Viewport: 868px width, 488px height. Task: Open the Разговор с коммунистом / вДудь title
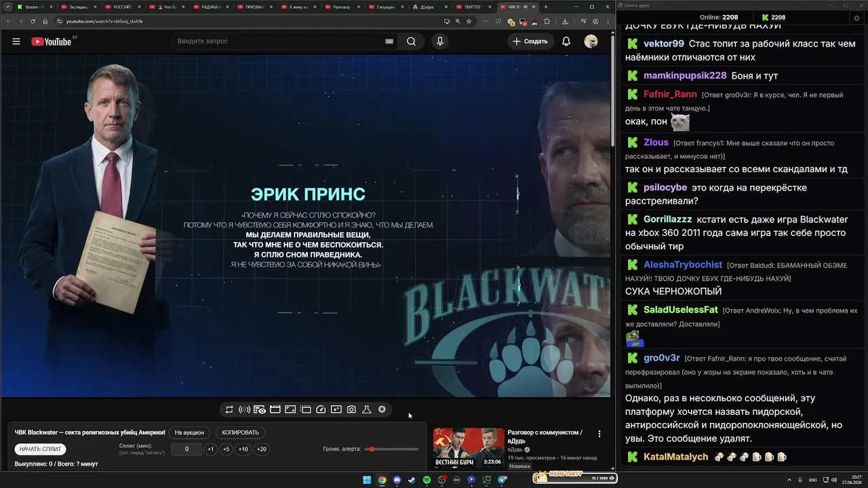[x=545, y=436]
